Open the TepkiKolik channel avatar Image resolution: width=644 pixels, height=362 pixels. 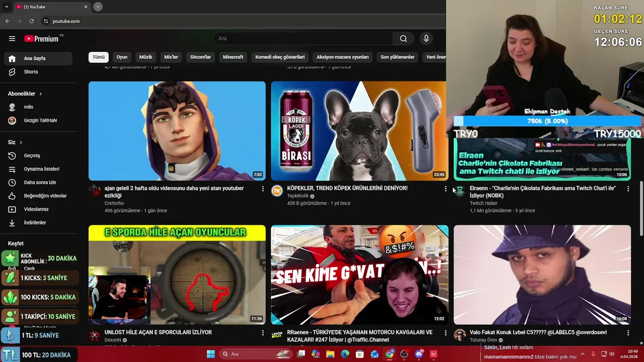coord(277,191)
